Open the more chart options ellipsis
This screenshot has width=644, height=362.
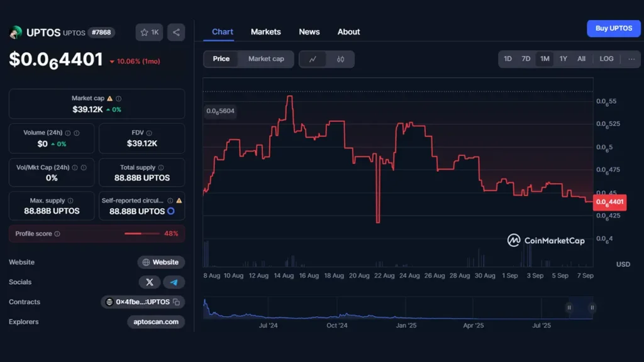coord(631,59)
